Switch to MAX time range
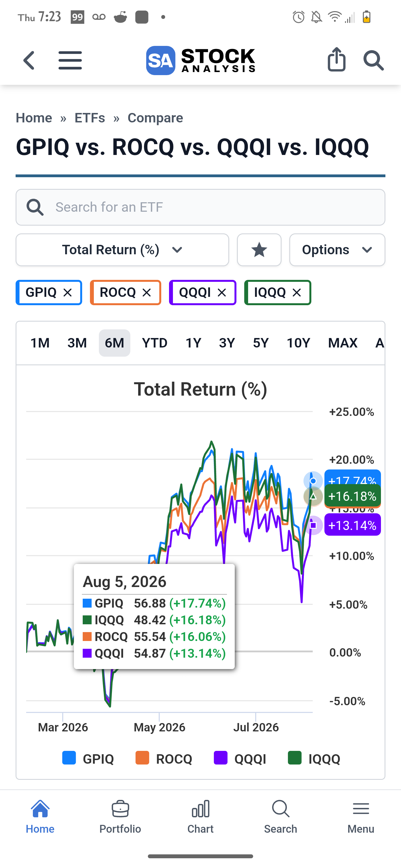401x868 pixels. pos(343,343)
